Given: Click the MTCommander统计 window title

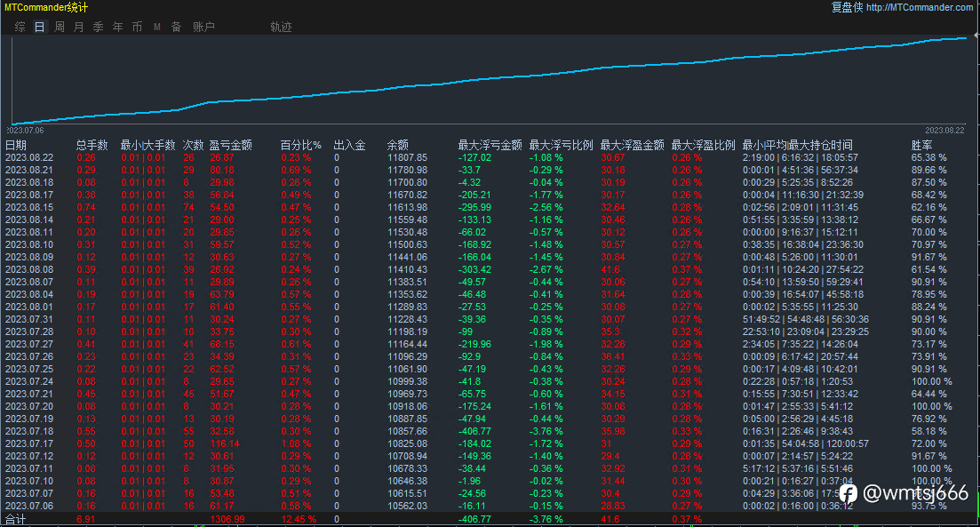Looking at the screenshot, I should (46, 7).
